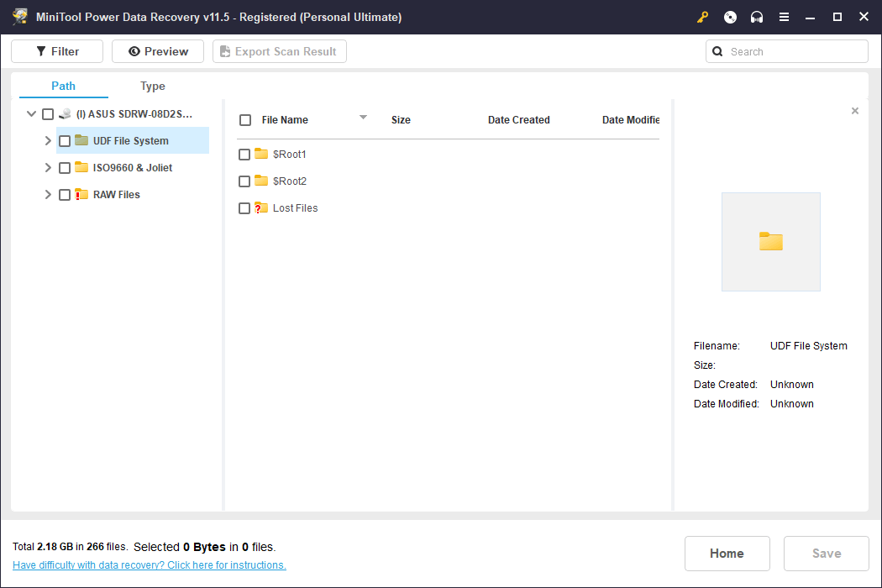Click the MiniTool app logo icon
Screen dimensions: 882x588
(20, 16)
